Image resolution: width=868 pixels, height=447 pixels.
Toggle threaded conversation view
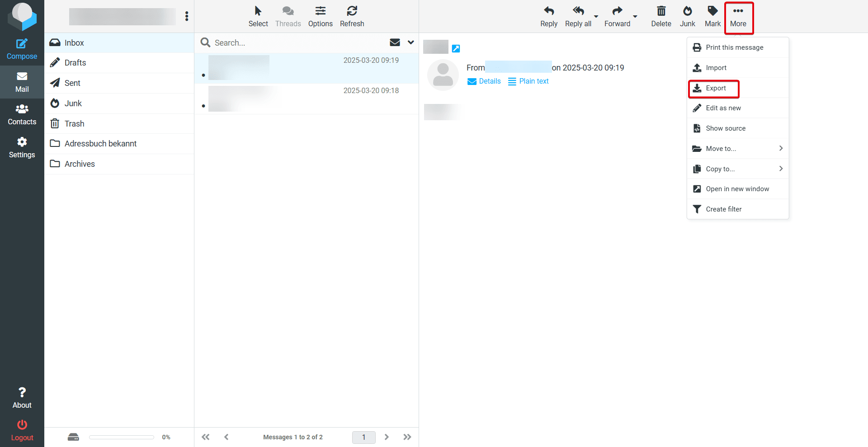tap(288, 16)
